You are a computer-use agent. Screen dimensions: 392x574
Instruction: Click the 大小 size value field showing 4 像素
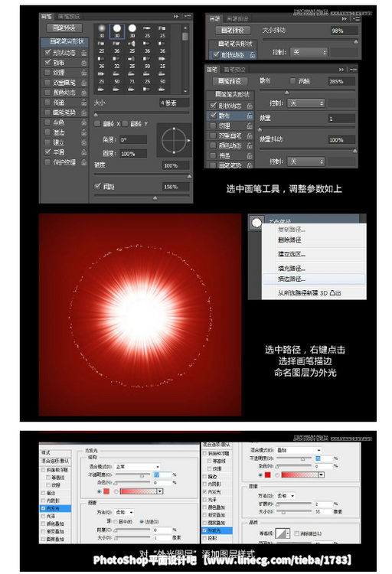point(175,103)
